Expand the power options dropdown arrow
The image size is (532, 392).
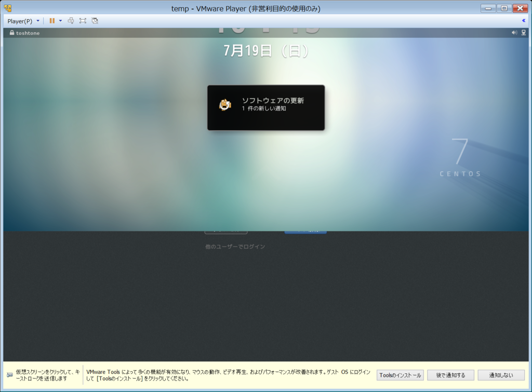60,21
